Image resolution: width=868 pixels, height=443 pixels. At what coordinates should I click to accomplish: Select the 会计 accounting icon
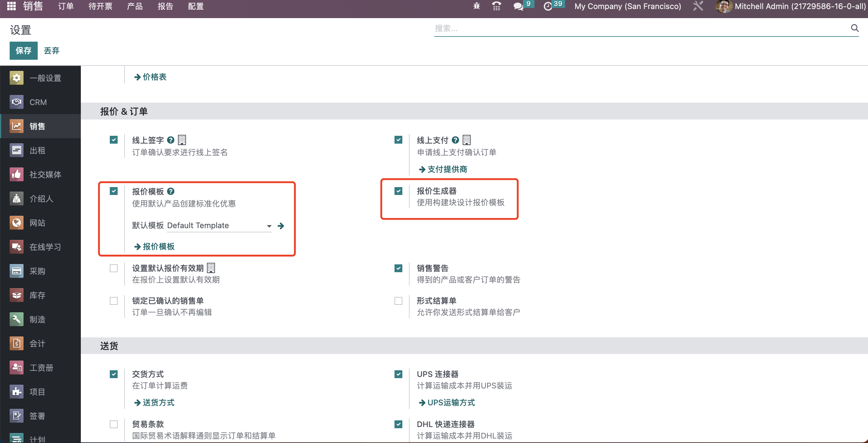pos(17,343)
